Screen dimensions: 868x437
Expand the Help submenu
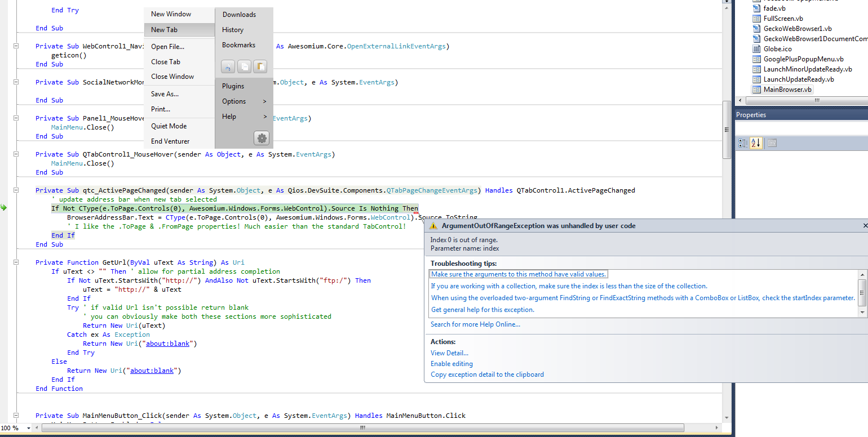click(x=244, y=117)
